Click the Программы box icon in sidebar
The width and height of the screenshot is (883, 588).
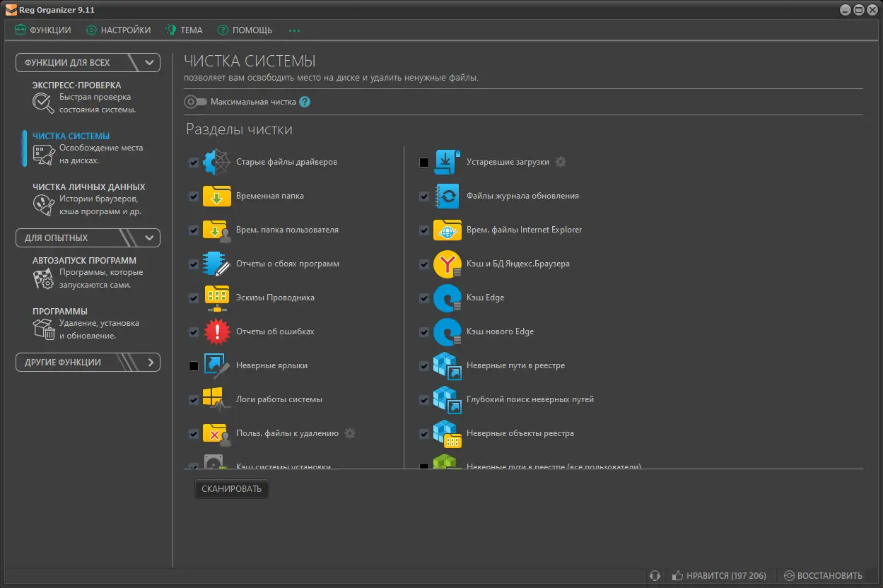pos(43,329)
